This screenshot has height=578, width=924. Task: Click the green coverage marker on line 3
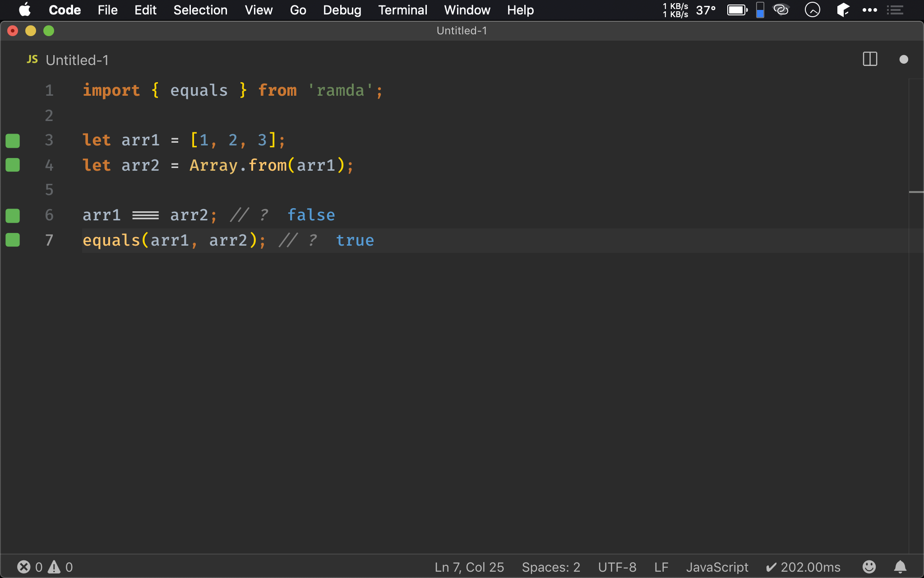coord(13,140)
